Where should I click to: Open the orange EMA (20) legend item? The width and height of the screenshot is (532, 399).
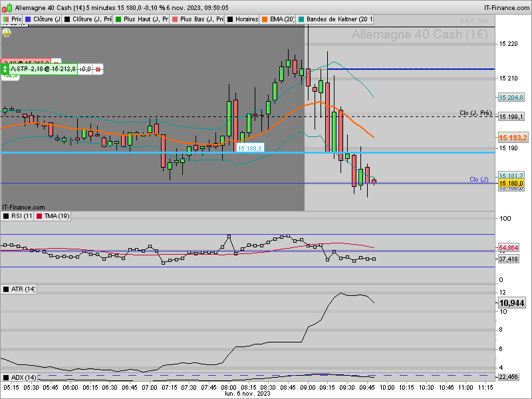(278, 19)
